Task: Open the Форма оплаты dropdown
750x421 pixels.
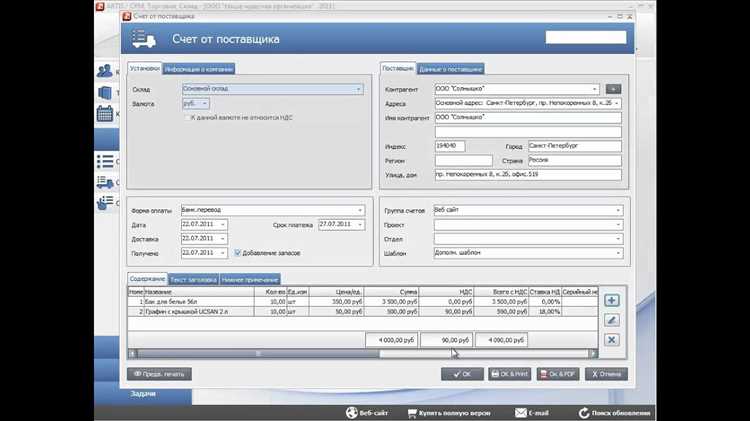Action: tap(360, 210)
